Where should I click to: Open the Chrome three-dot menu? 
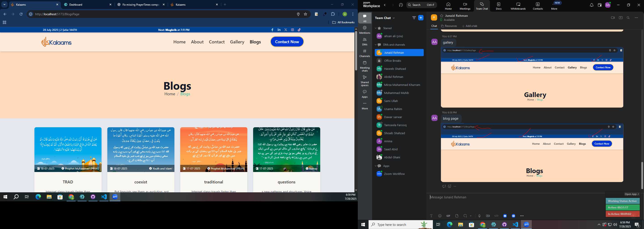click(353, 14)
